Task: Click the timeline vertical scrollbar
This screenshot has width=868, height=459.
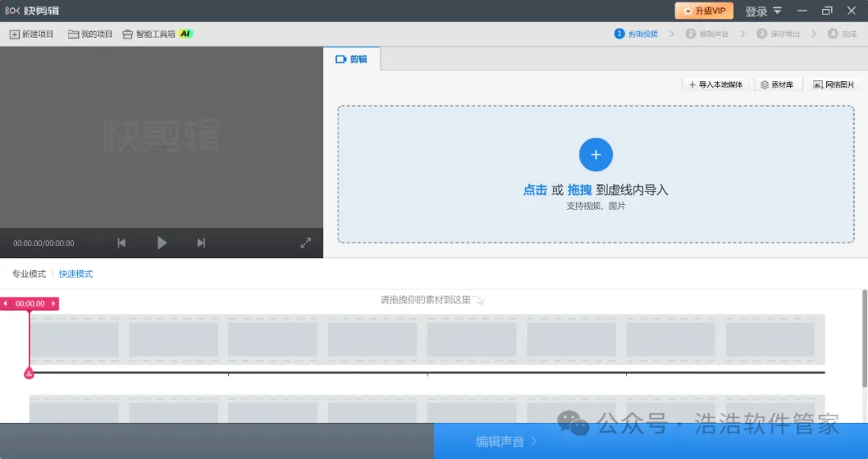Action: [865, 338]
